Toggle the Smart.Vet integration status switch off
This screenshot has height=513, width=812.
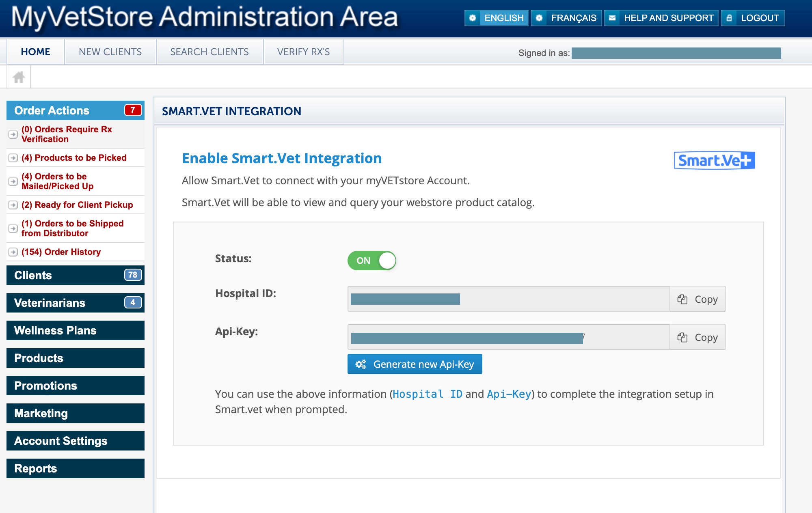(x=371, y=261)
